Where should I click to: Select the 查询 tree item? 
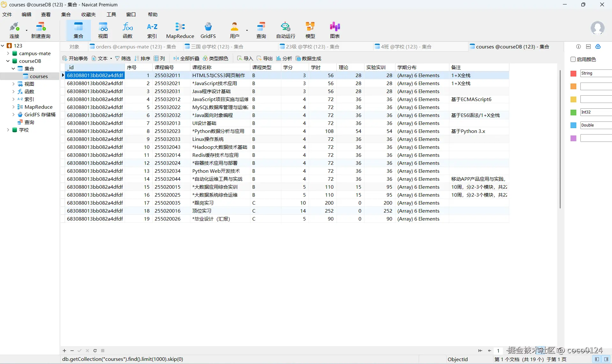[x=29, y=122]
